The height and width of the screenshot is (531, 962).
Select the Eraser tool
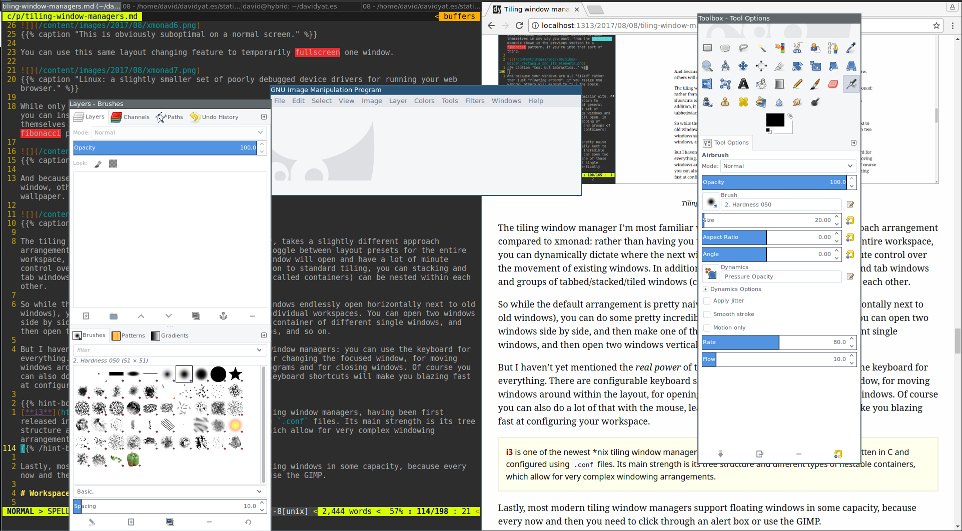(x=833, y=83)
